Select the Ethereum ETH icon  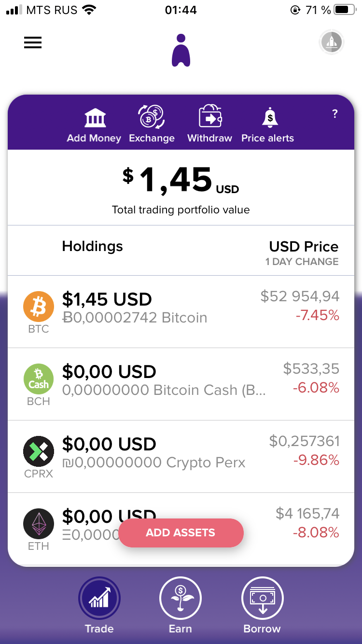39,524
